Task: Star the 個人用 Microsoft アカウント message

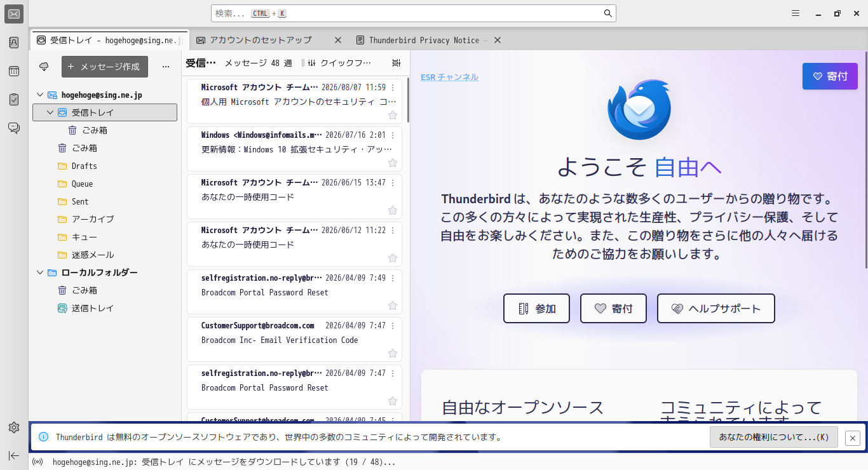Action: [393, 115]
